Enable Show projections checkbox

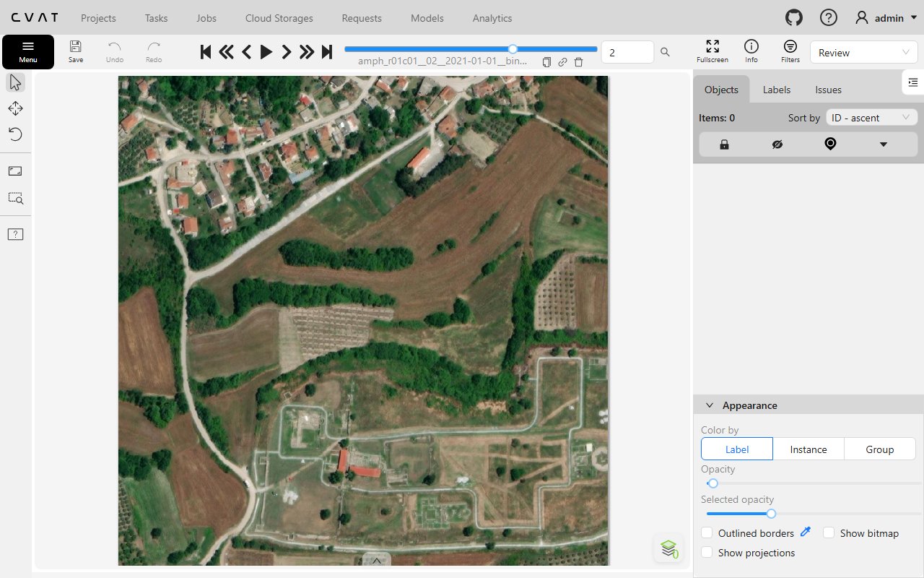[x=707, y=553]
